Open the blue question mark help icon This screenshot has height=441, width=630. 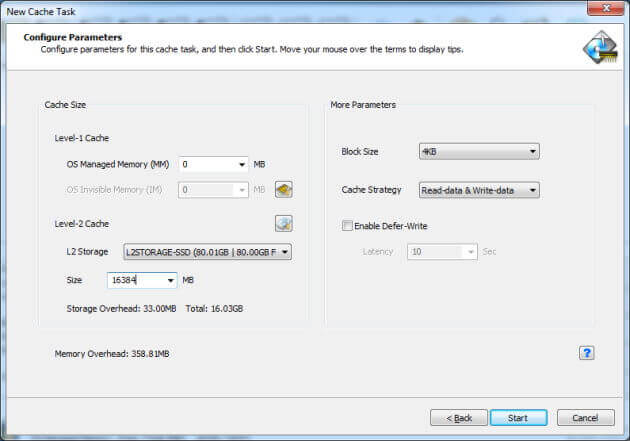coord(587,353)
